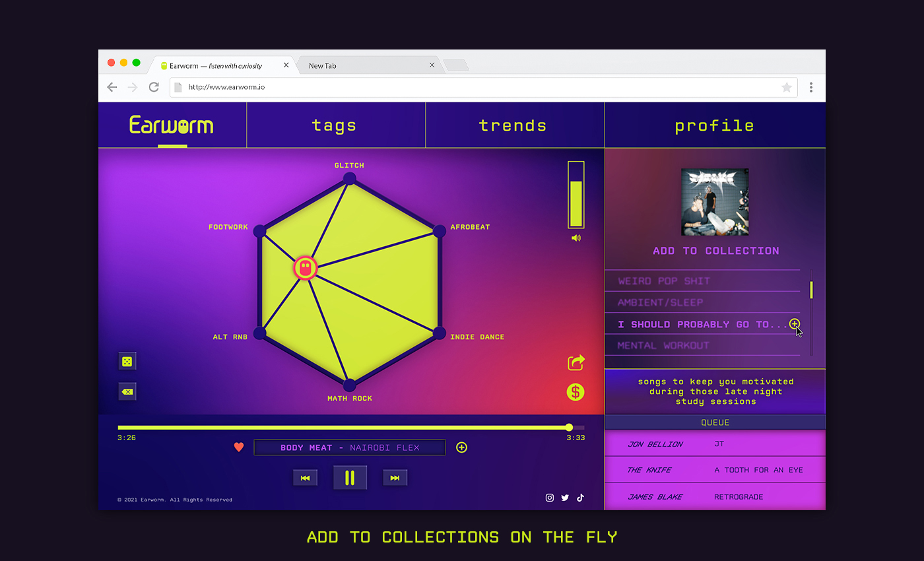Click the plus icon beside Nairobi Flex
This screenshot has width=924, height=561.
[x=462, y=447]
